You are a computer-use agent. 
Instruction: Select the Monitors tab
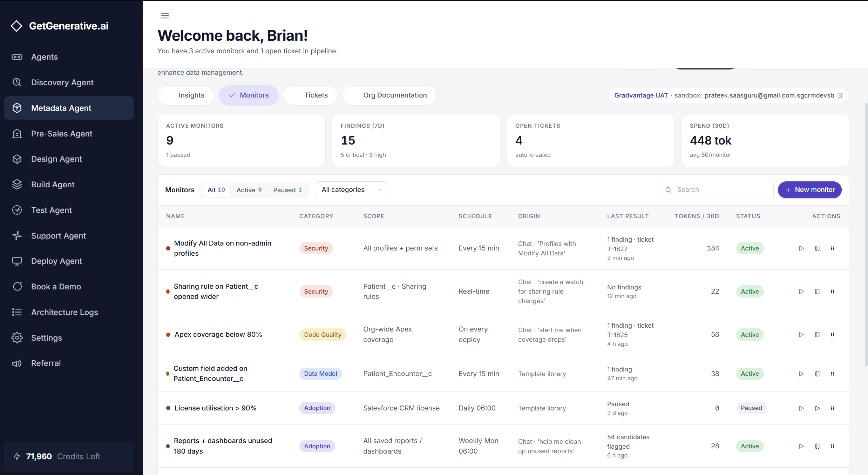(249, 95)
